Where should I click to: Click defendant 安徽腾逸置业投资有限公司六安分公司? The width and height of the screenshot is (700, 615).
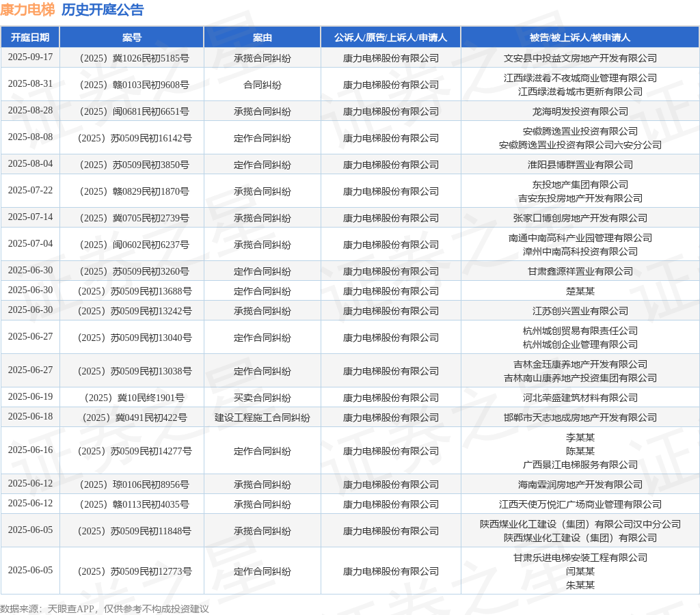coord(580,145)
